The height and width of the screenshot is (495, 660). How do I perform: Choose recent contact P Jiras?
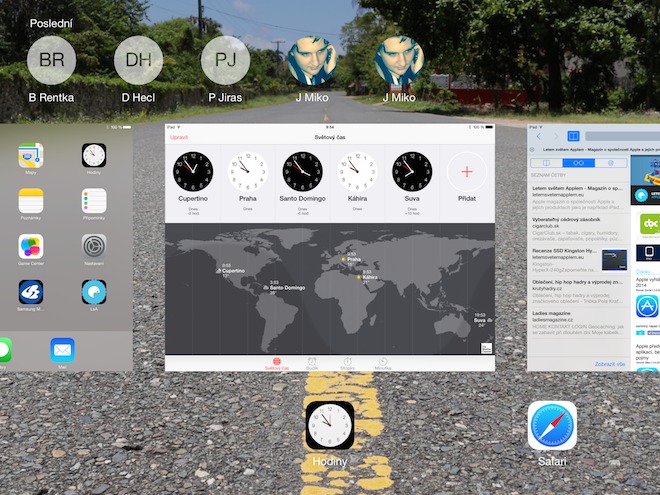pos(225,60)
